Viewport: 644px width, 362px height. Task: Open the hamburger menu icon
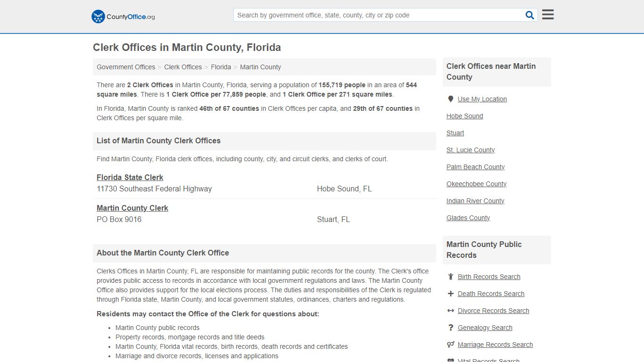(548, 15)
